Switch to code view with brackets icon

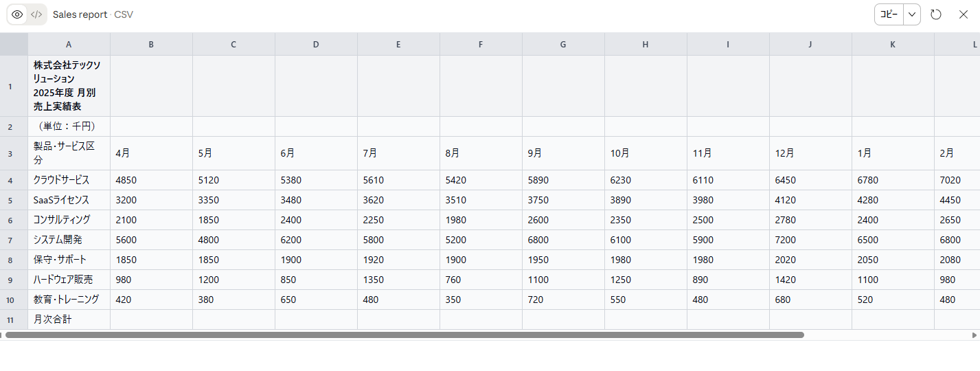click(x=36, y=14)
